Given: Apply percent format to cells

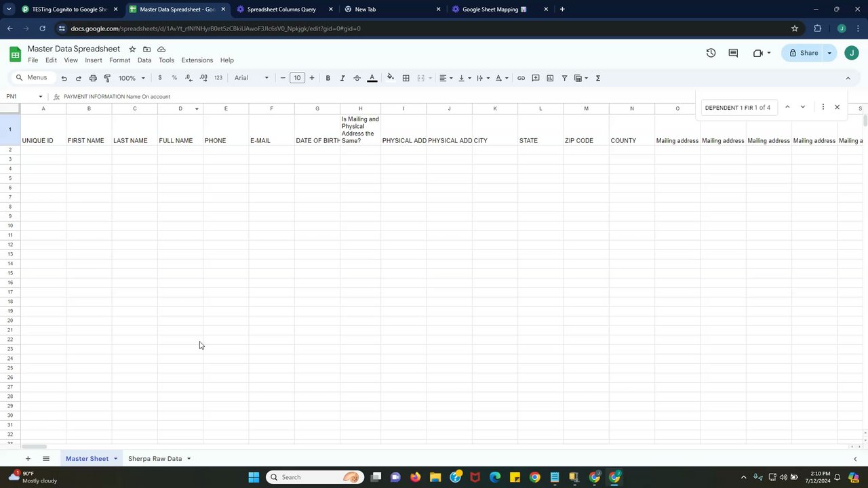Looking at the screenshot, I should (174, 78).
